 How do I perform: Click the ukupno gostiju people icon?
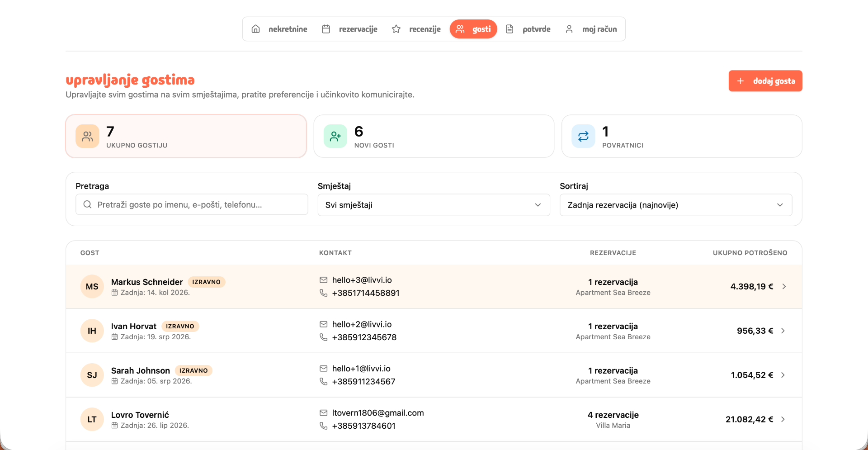tap(87, 136)
